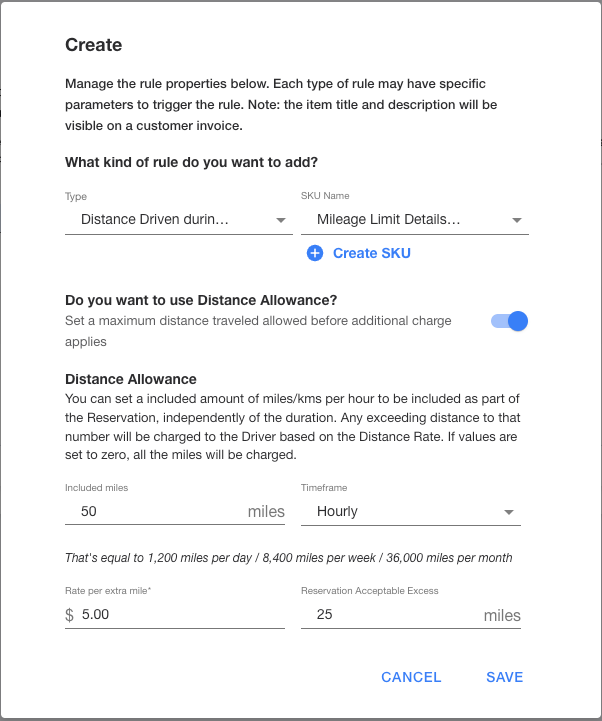The height and width of the screenshot is (721, 602).
Task: Disable the Distance Allowance toggle
Action: (x=509, y=321)
